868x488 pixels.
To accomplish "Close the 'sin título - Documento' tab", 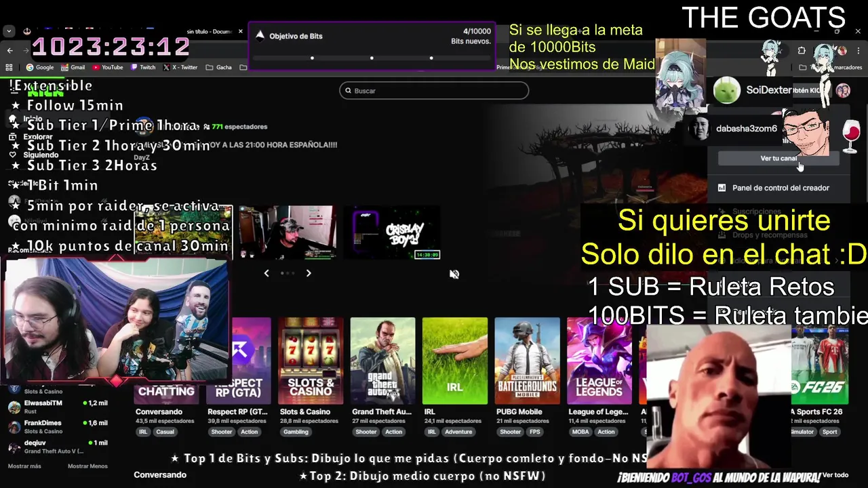I will [x=240, y=31].
